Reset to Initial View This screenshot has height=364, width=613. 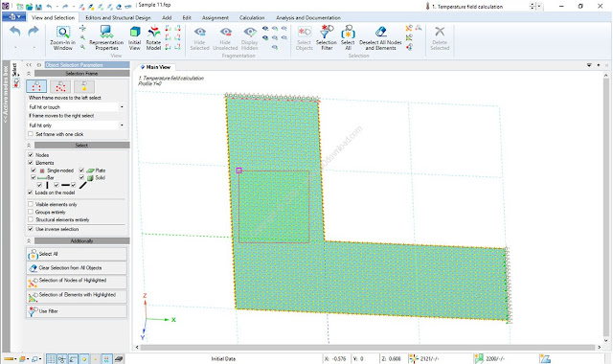click(x=134, y=37)
